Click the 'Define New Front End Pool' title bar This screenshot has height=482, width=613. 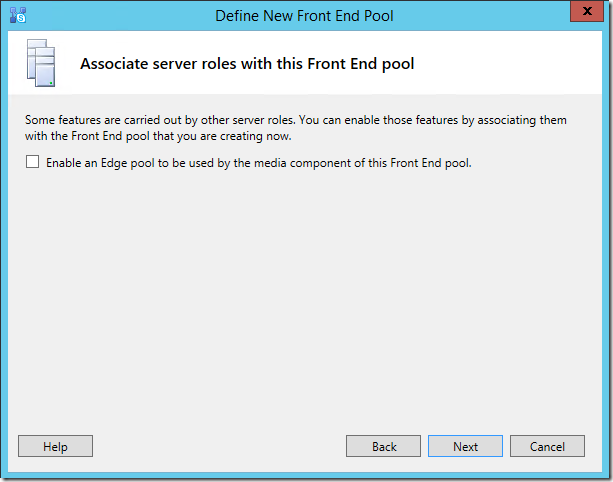tap(304, 16)
